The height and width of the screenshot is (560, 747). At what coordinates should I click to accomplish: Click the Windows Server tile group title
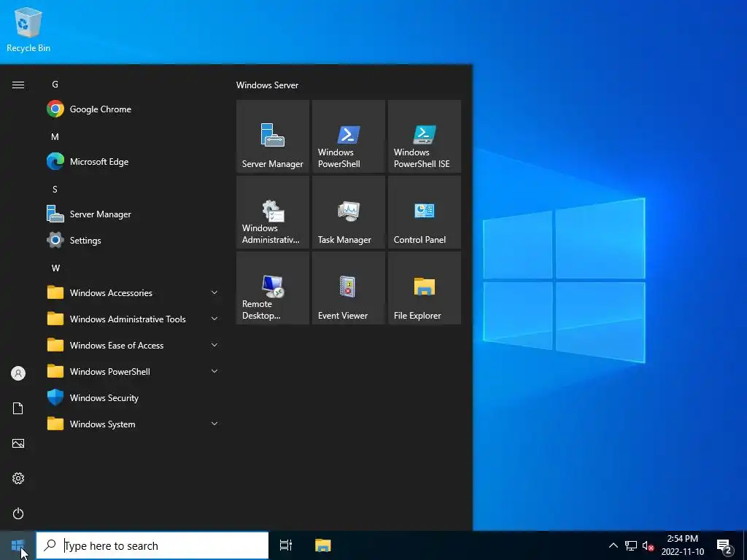point(267,85)
